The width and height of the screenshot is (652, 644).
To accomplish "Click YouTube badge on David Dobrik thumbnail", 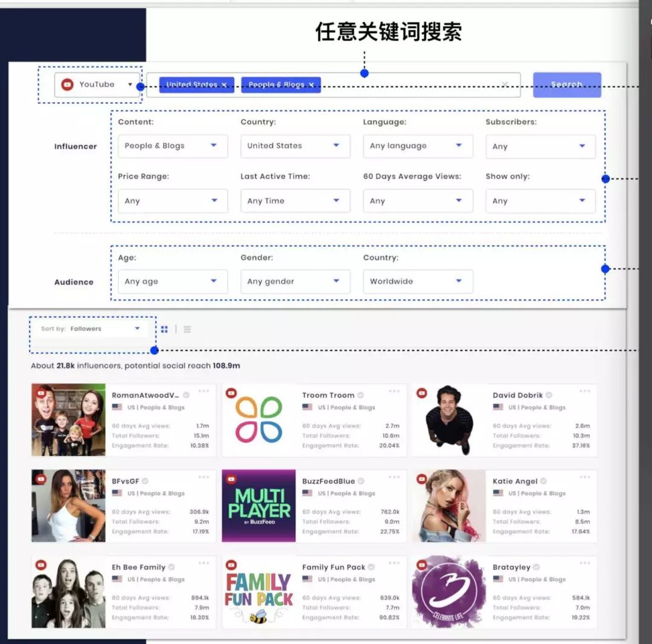I will 421,393.
